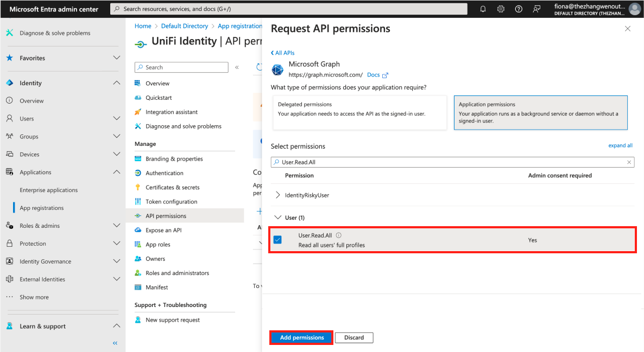Click the Applications grid icon

click(9, 172)
